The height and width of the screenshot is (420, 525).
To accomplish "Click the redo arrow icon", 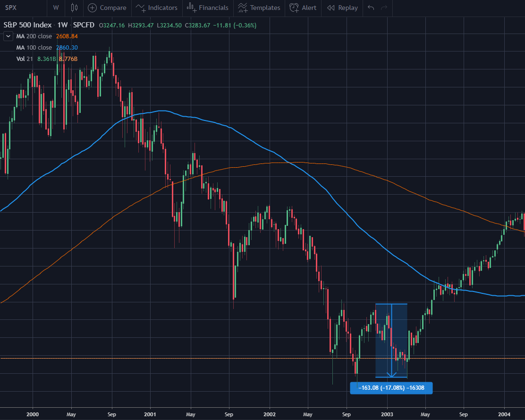I will point(384,8).
